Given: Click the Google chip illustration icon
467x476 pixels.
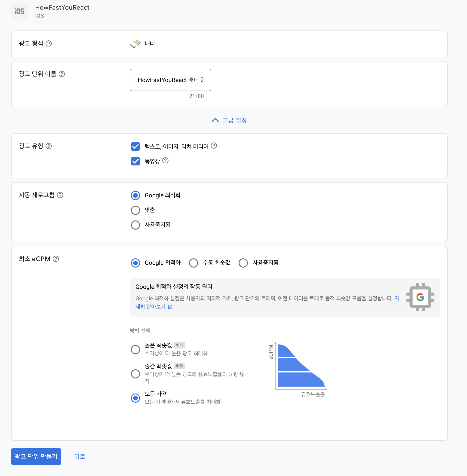Looking at the screenshot, I should 420,297.
